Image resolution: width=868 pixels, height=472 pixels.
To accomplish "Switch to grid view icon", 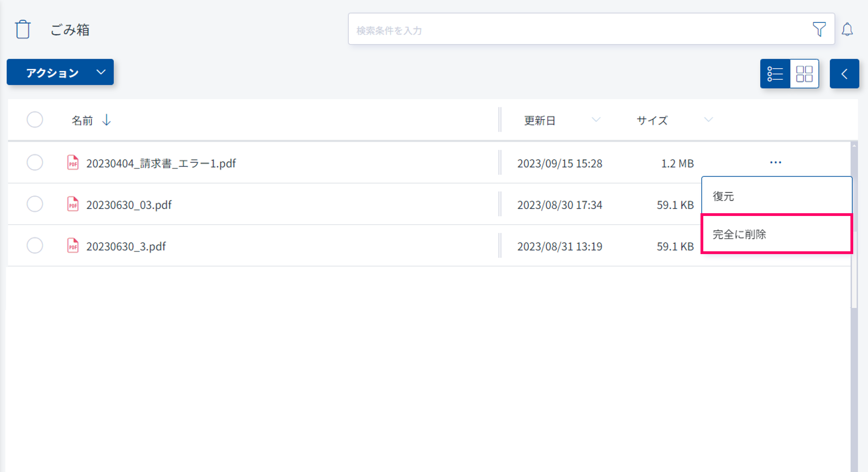I will coord(804,74).
